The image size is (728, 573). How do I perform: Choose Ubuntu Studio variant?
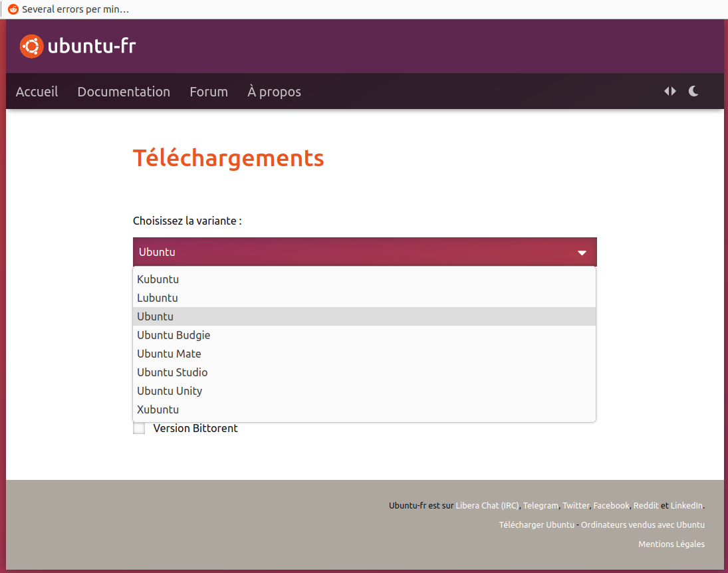tap(364, 372)
